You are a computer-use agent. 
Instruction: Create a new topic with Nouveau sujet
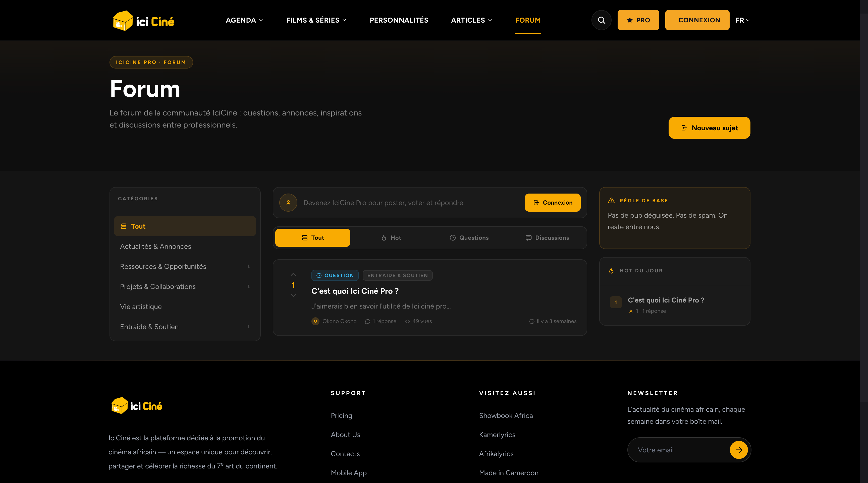[709, 128]
